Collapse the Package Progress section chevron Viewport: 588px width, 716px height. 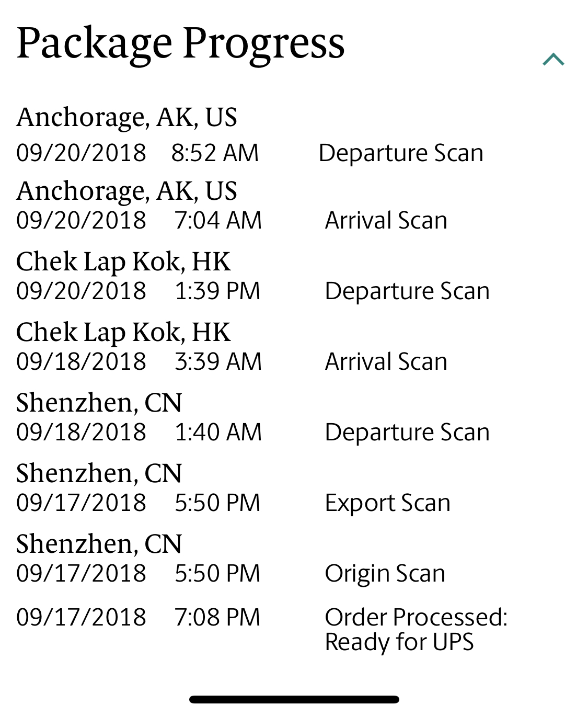click(554, 60)
